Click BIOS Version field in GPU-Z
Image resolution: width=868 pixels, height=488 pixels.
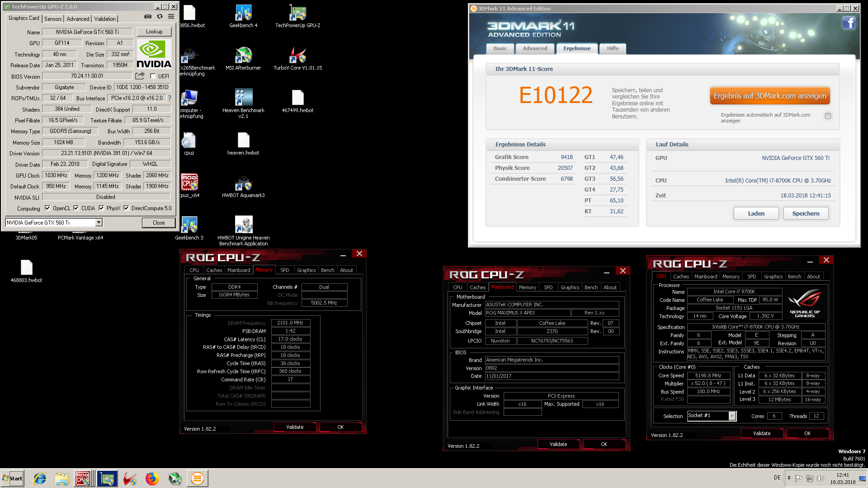click(x=87, y=76)
